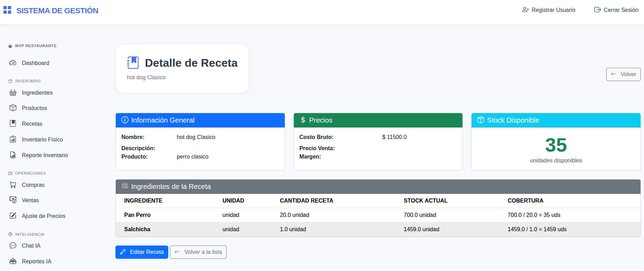Screen dimensions: 644x271
Task: Click the Dashboard speedometer icon
Action: click(13, 63)
